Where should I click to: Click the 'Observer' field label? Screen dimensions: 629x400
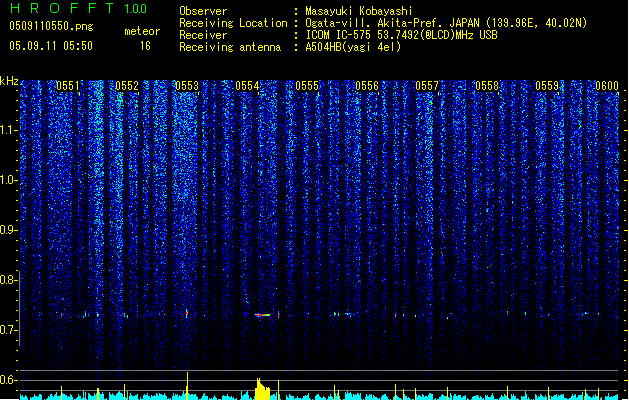tap(203, 11)
